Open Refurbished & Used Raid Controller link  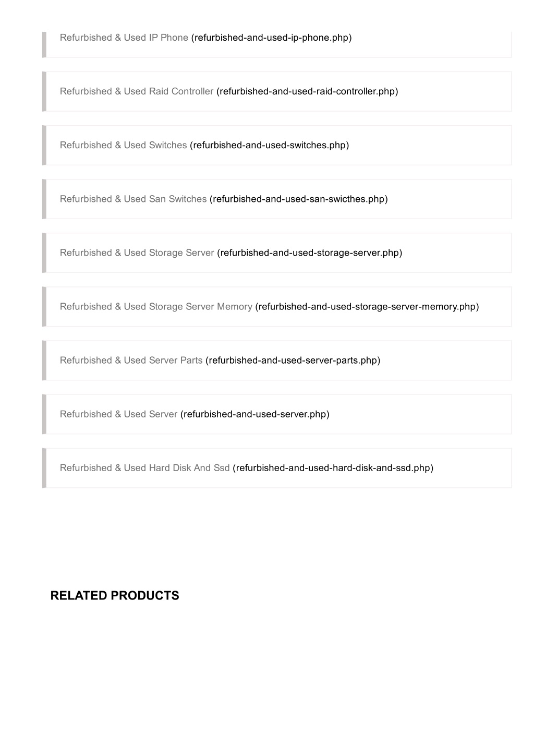point(137,91)
